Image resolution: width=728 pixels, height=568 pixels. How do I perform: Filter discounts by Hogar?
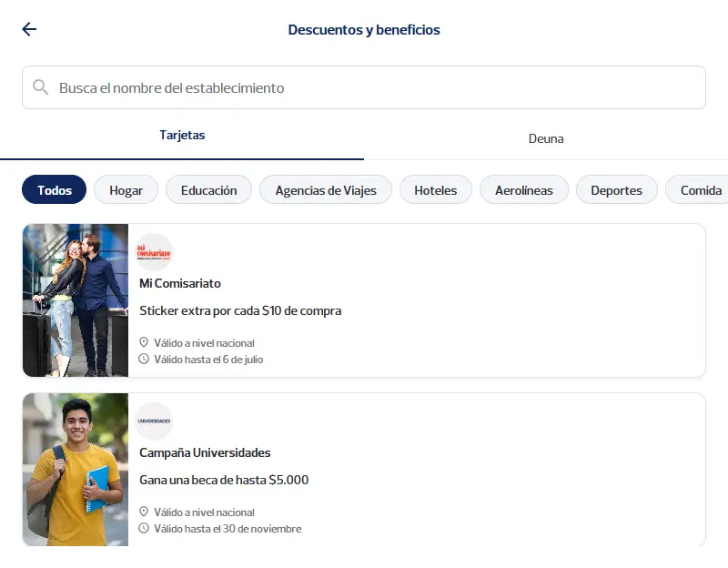coord(126,189)
